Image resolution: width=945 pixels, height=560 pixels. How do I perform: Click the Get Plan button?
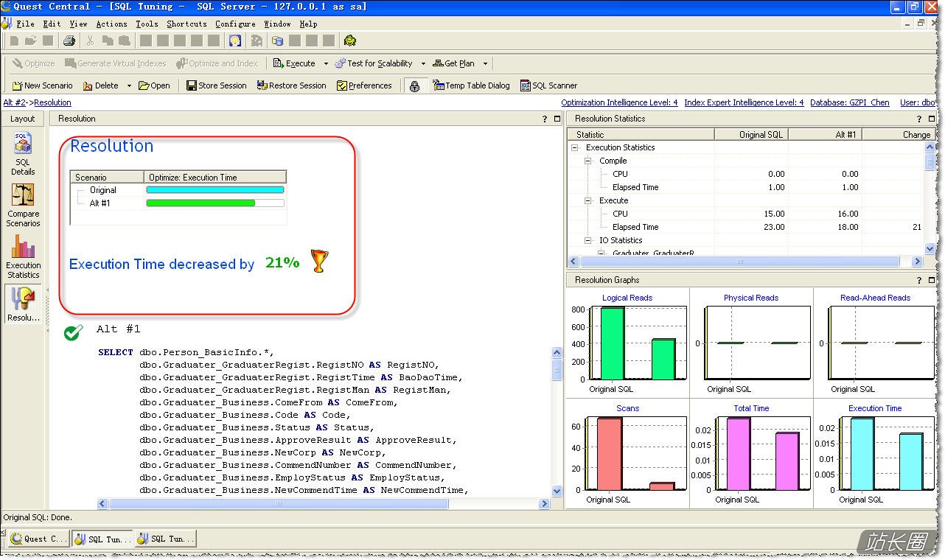[454, 63]
